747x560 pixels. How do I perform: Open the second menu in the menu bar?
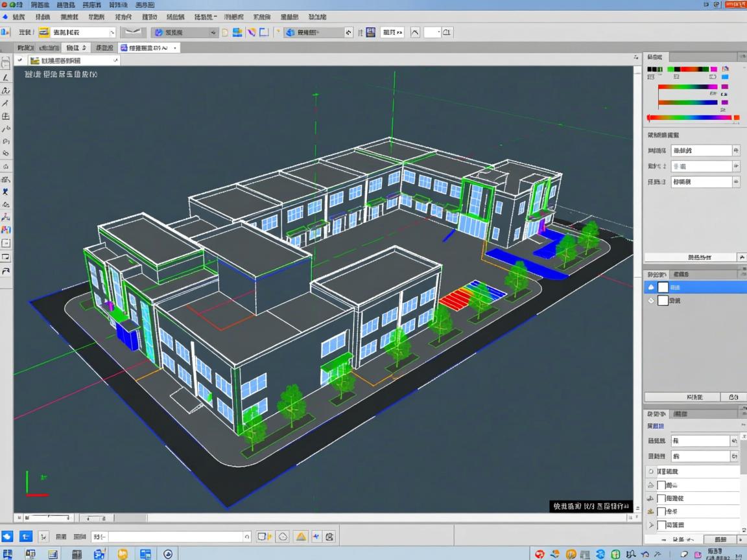(x=42, y=17)
